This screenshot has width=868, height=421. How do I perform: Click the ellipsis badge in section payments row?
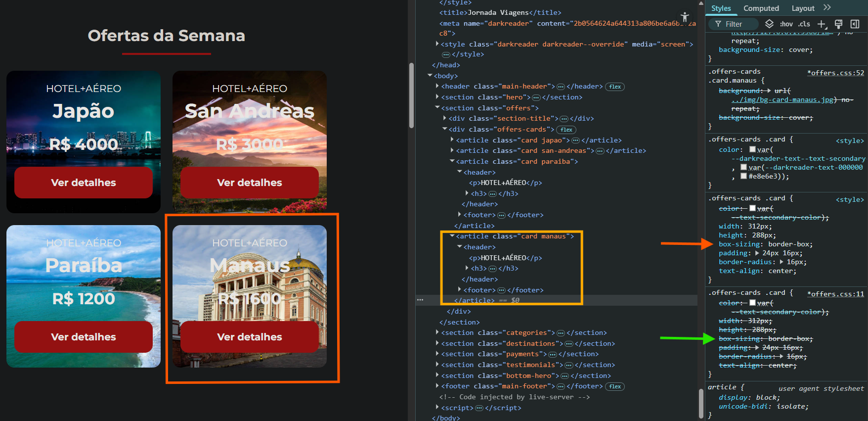553,354
